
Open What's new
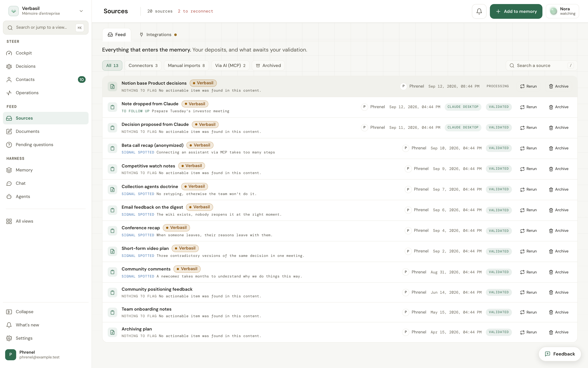pyautogui.click(x=46, y=325)
